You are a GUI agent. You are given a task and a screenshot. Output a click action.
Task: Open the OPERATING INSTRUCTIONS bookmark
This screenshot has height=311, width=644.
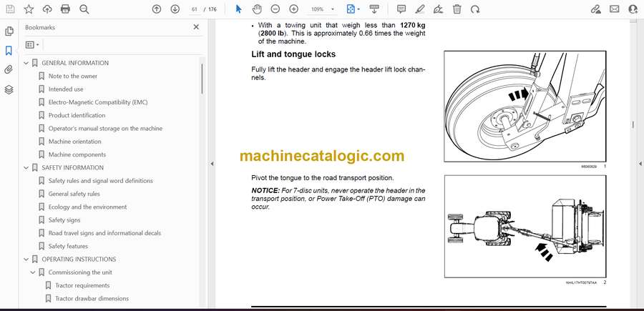pyautogui.click(x=79, y=260)
